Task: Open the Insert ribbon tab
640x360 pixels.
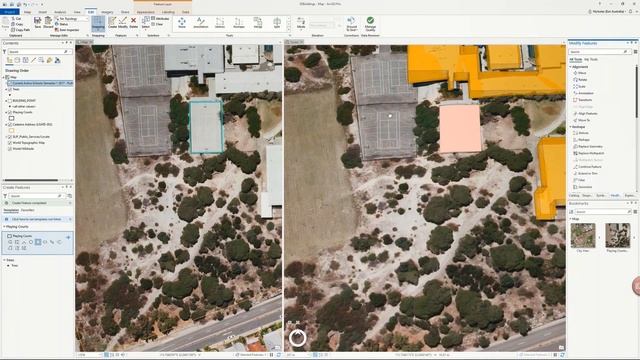Action: point(42,12)
